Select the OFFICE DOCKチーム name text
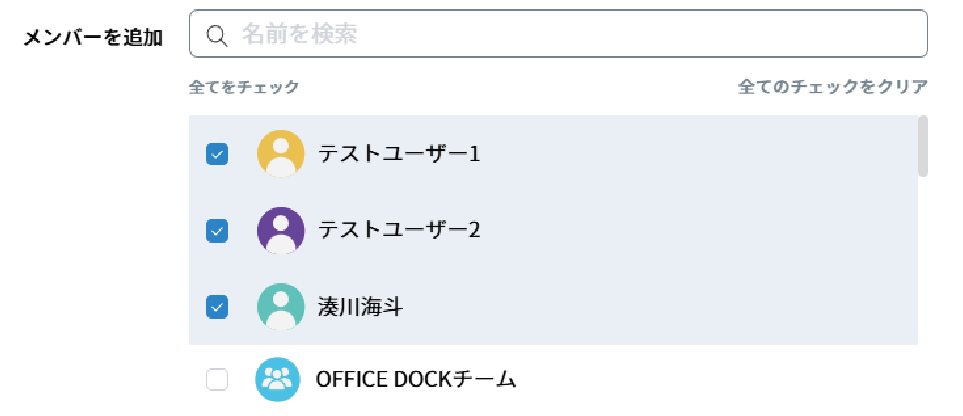The width and height of the screenshot is (963, 416). (416, 380)
